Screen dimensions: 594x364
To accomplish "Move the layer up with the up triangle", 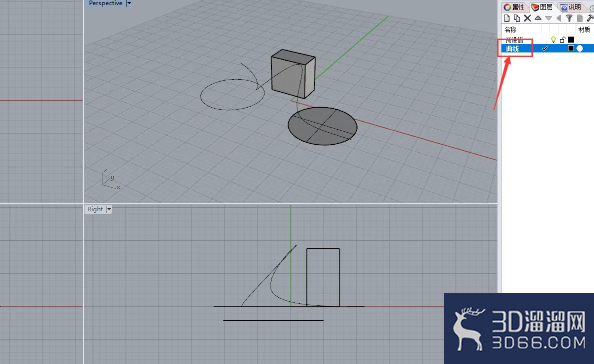I will point(538,18).
